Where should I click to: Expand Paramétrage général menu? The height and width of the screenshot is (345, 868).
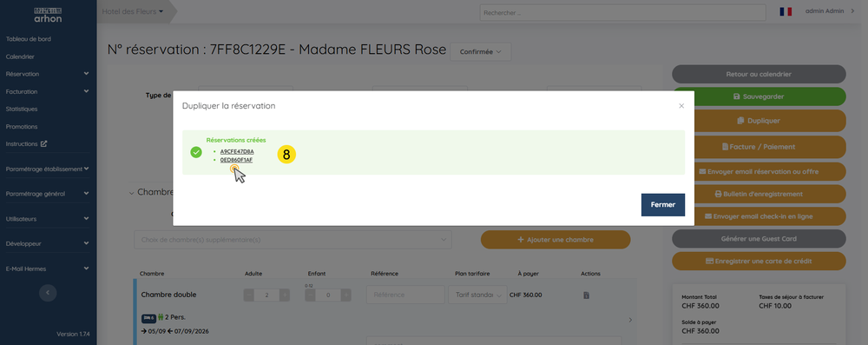point(47,194)
